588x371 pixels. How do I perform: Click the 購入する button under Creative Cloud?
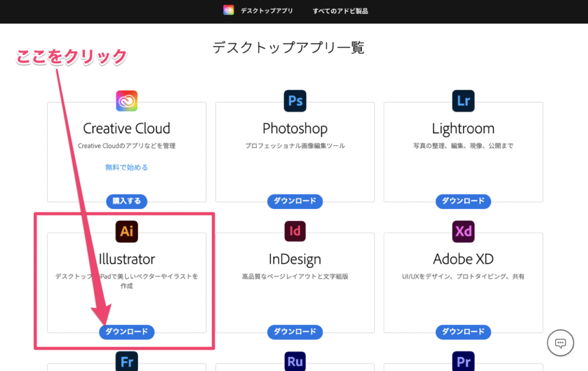pos(126,202)
